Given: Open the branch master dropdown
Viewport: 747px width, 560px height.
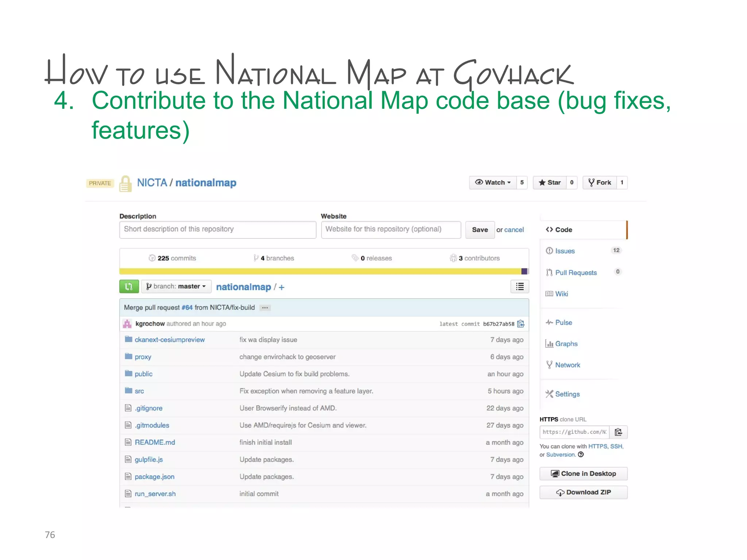Looking at the screenshot, I should point(176,287).
